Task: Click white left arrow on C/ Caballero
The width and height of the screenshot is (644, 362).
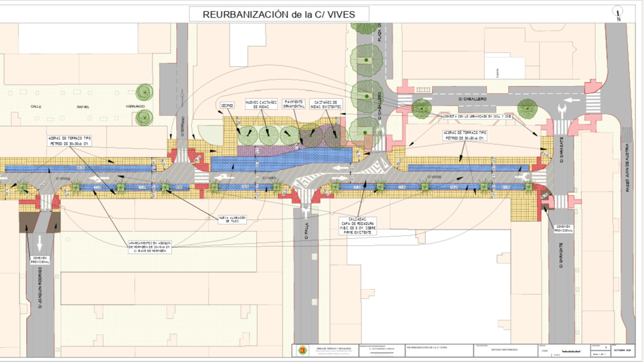Action: (572, 99)
